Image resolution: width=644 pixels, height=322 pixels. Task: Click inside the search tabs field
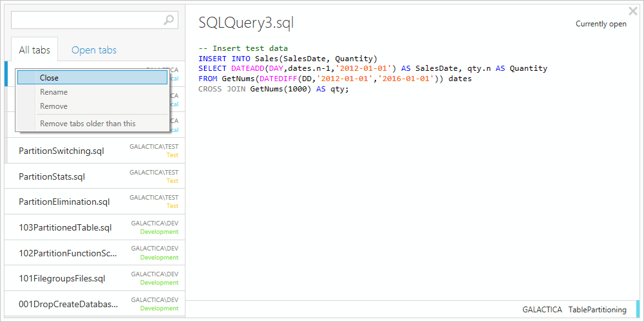pos(87,20)
